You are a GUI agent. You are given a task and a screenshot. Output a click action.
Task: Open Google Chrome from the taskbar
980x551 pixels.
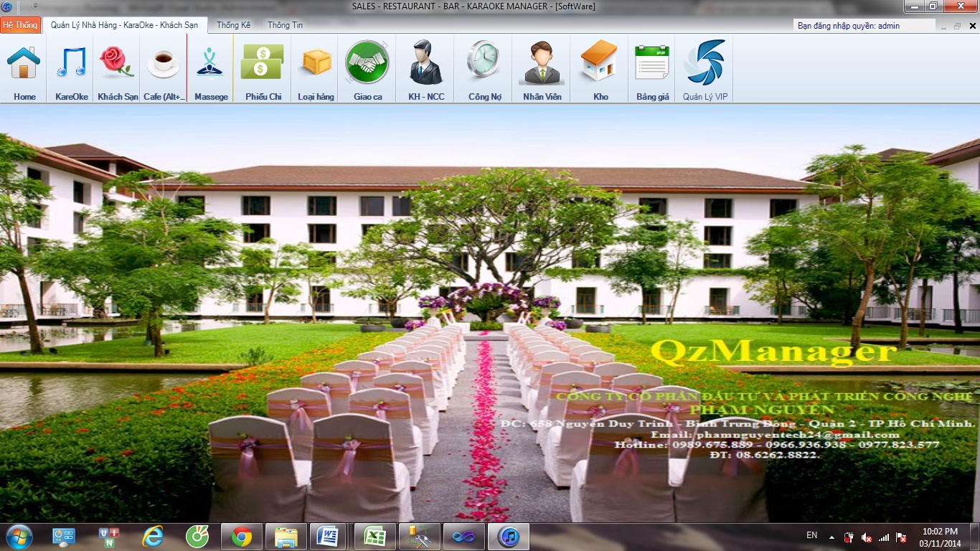point(242,537)
